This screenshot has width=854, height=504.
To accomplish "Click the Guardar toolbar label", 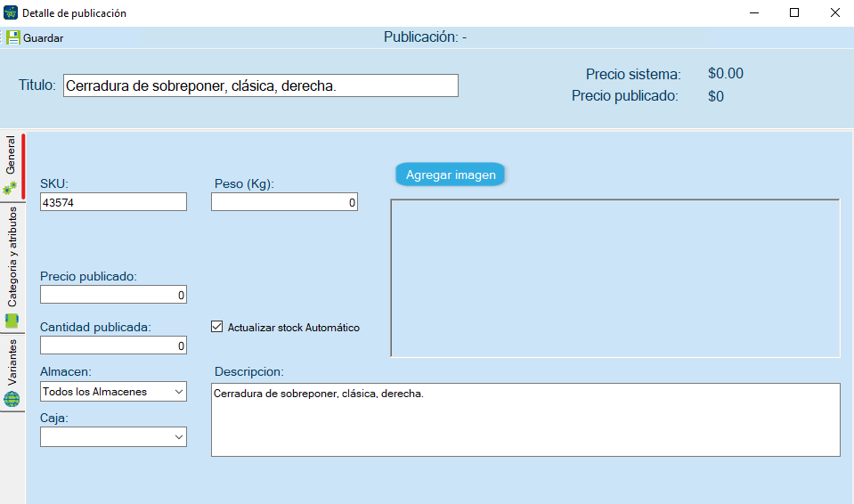I will tap(43, 38).
